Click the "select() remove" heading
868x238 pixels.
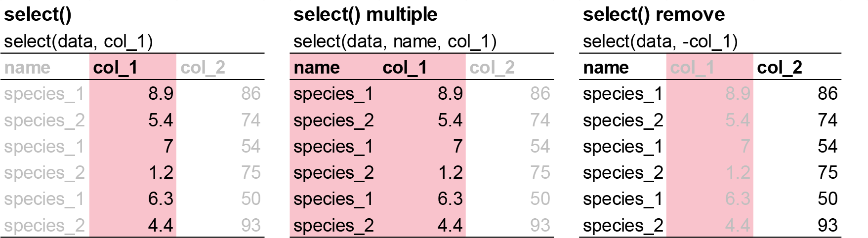click(654, 14)
